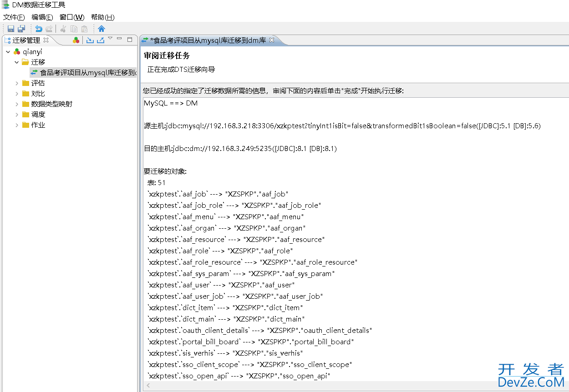Expand the 调度 folder arrow
Image resolution: width=569 pixels, height=392 pixels.
(17, 114)
